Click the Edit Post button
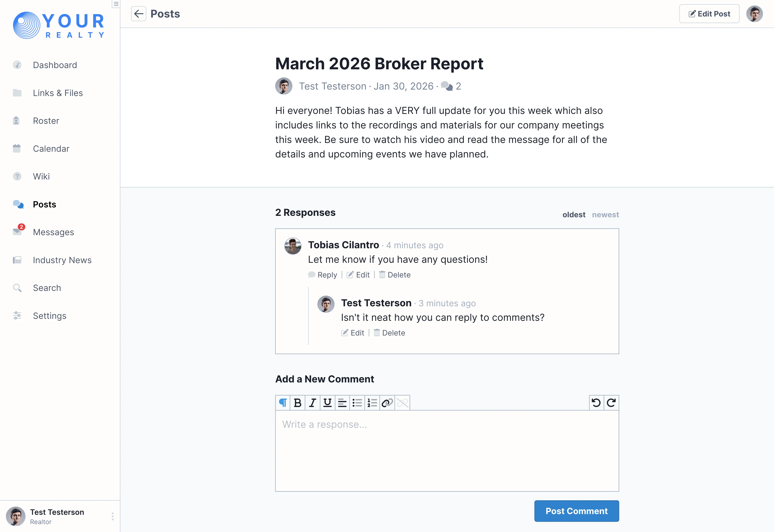Screen dimensions: 774x532 709,14
